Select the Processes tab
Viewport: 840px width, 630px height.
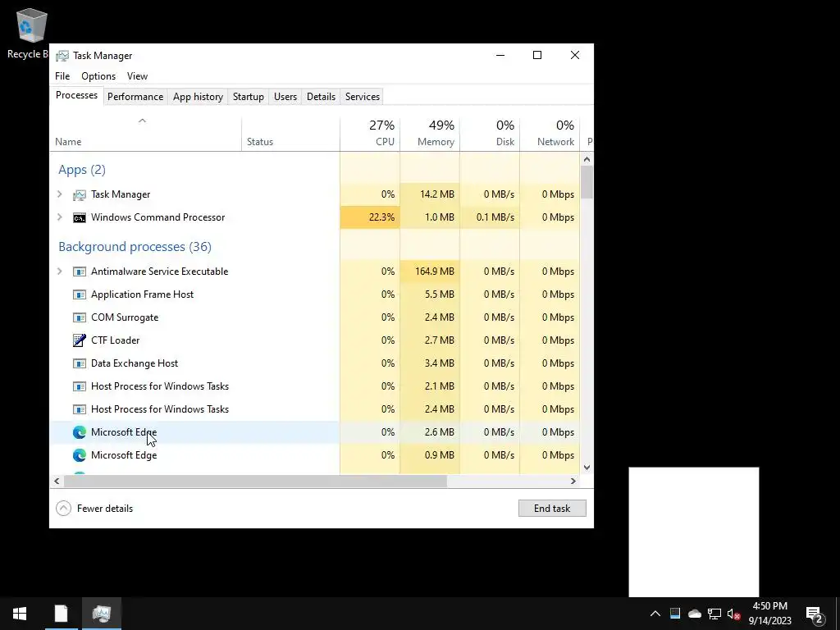tap(76, 95)
